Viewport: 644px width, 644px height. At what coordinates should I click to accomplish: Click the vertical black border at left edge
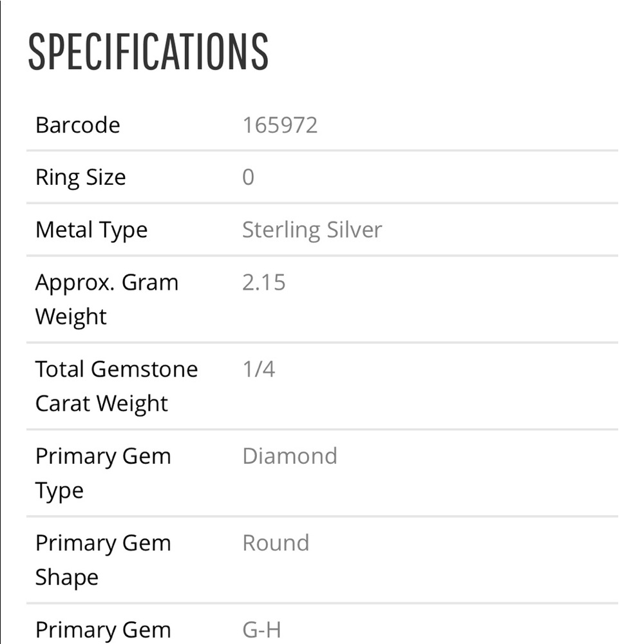click(1, 322)
